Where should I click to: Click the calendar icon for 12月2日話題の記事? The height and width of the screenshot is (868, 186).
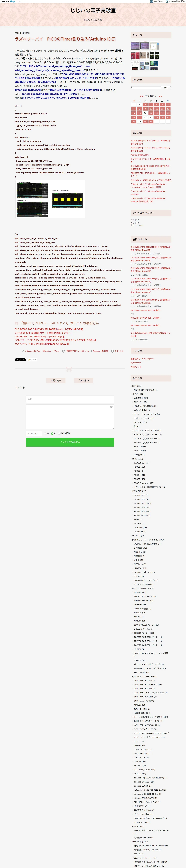point(167,1)
